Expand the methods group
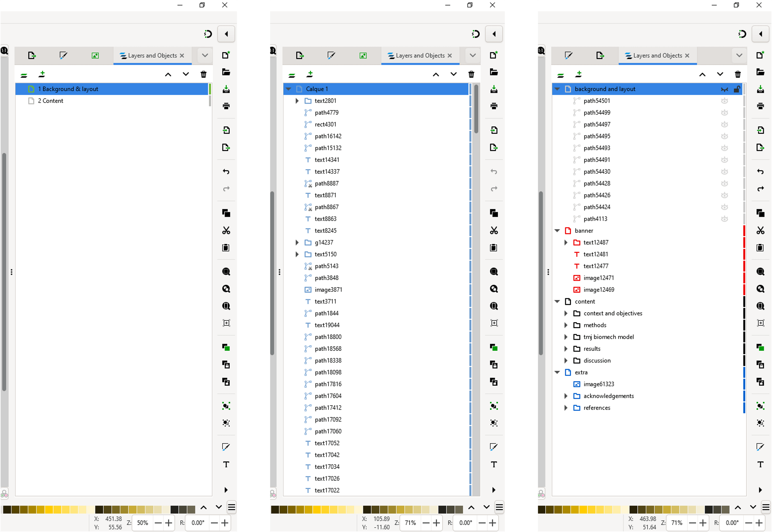This screenshot has height=532, width=772. (566, 325)
